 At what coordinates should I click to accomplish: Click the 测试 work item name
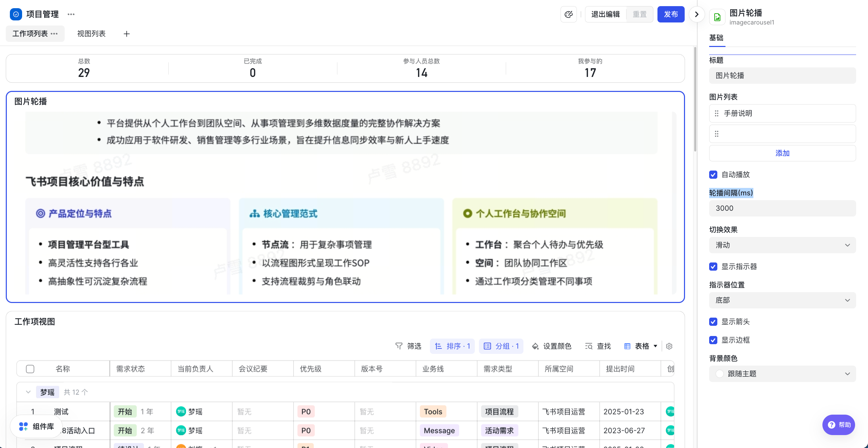point(61,412)
